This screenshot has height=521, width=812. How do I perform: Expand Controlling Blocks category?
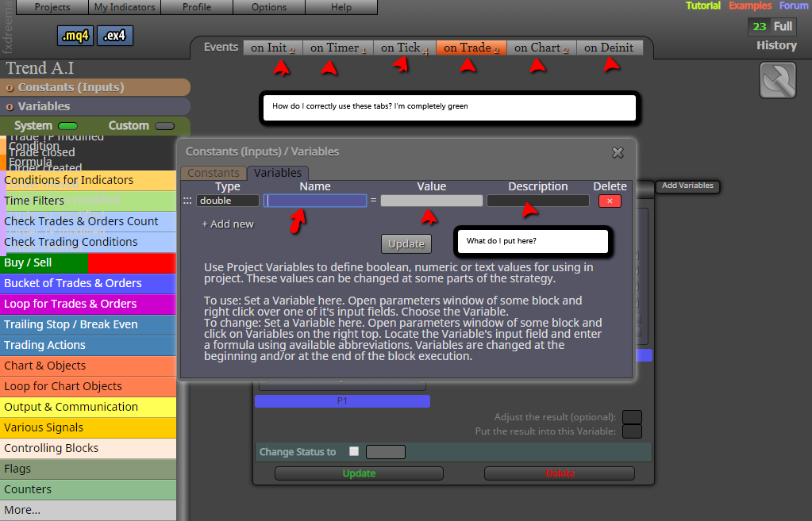click(x=88, y=449)
